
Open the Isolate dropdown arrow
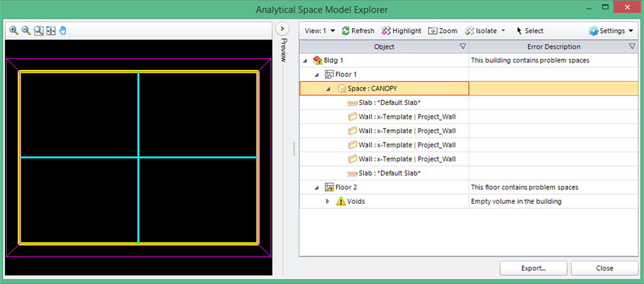click(x=503, y=31)
